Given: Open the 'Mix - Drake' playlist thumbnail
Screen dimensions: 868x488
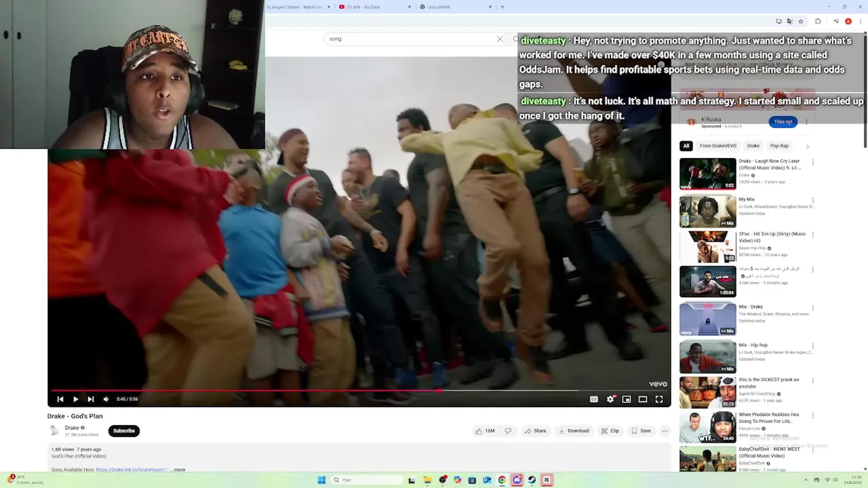Looking at the screenshot, I should coord(707,319).
